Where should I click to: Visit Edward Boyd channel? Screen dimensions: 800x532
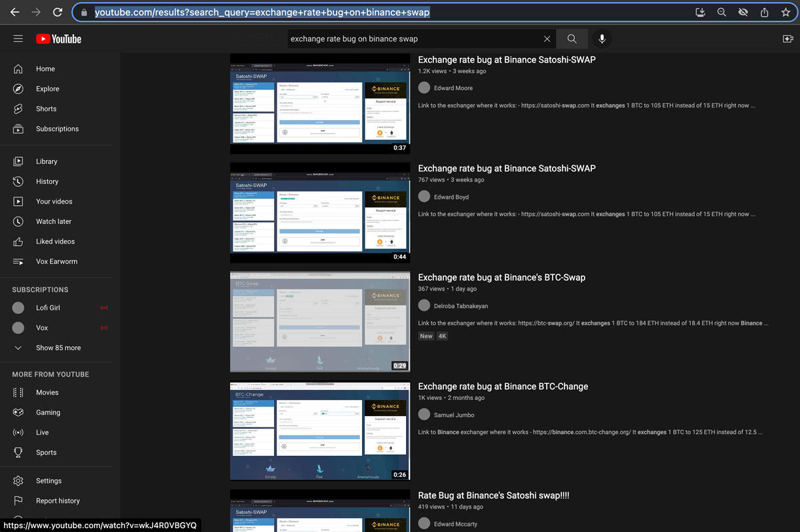click(x=451, y=197)
